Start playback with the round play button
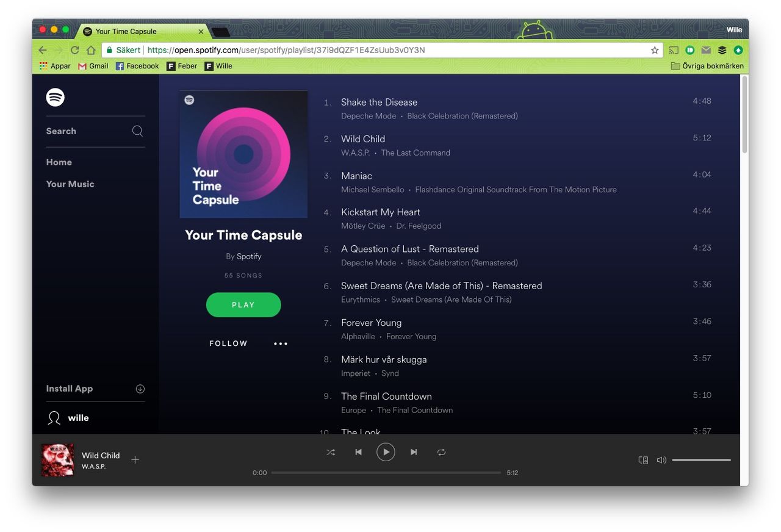The image size is (781, 532). point(386,452)
